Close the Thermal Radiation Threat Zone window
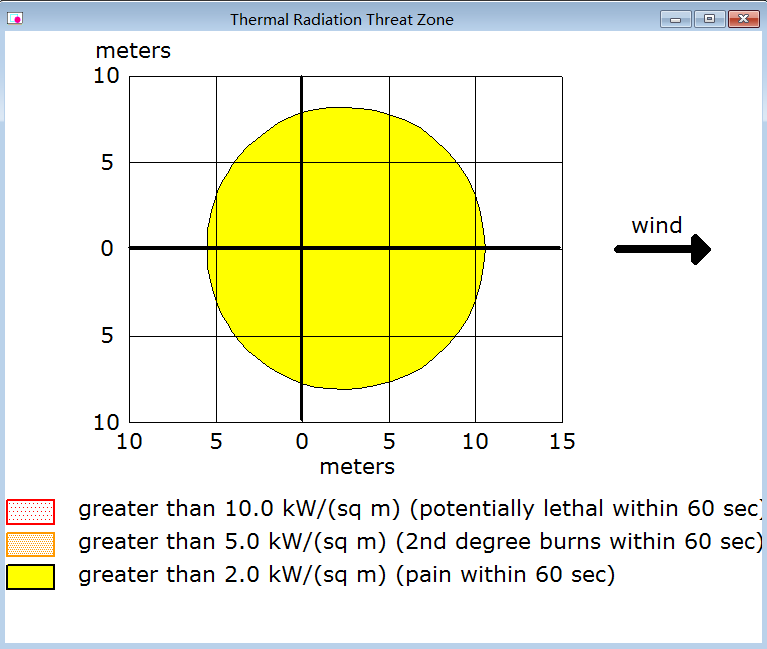The height and width of the screenshot is (649, 767). pyautogui.click(x=744, y=19)
